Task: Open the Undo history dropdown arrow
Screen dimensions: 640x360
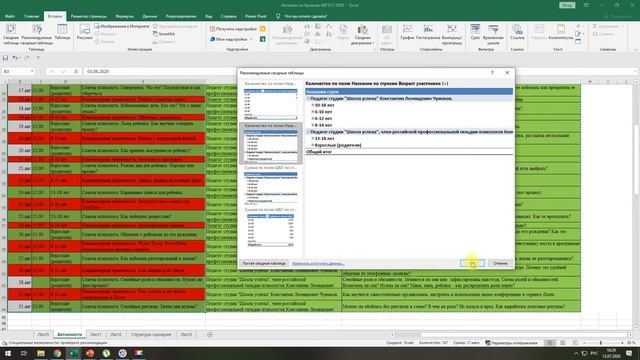Action: pos(20,58)
